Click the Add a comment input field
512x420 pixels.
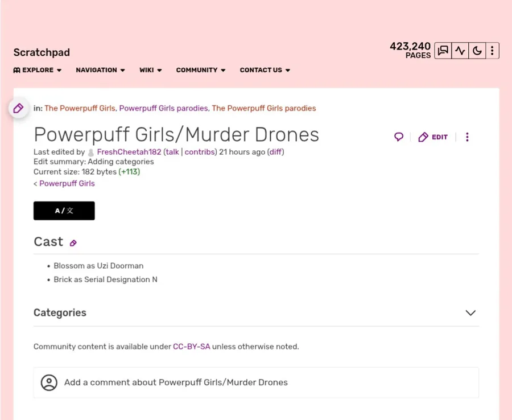256,382
